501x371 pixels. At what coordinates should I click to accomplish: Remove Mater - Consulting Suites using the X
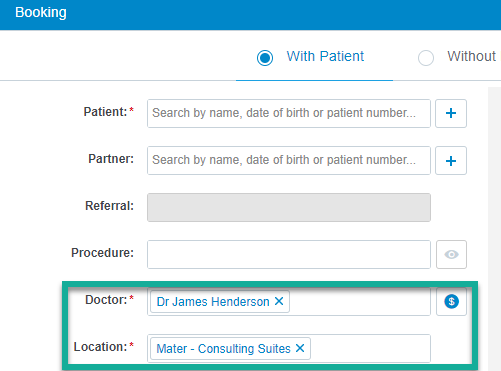tap(300, 348)
